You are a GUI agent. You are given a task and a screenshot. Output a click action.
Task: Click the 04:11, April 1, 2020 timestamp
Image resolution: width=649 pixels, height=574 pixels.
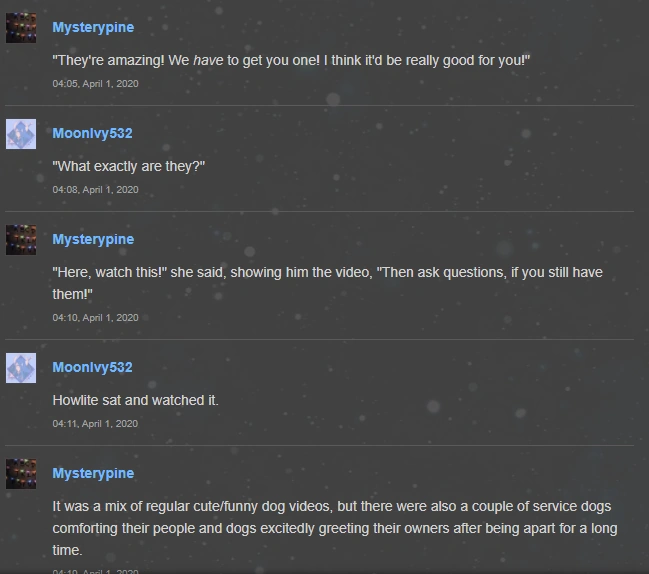click(x=95, y=423)
